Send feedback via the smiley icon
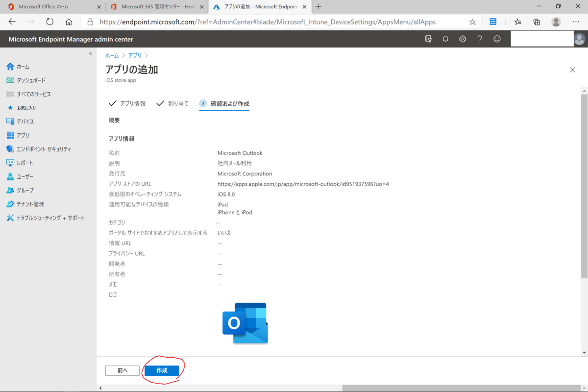 click(x=497, y=39)
